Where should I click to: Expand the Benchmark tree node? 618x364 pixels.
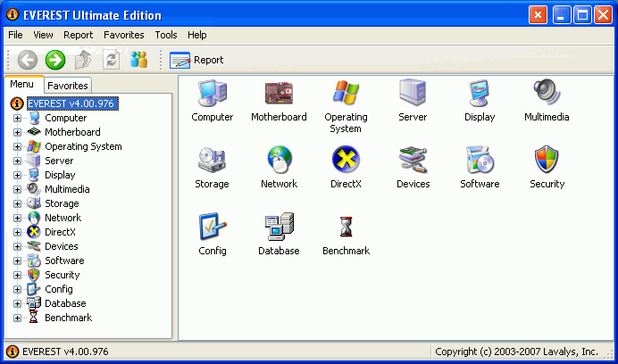pos(17,318)
